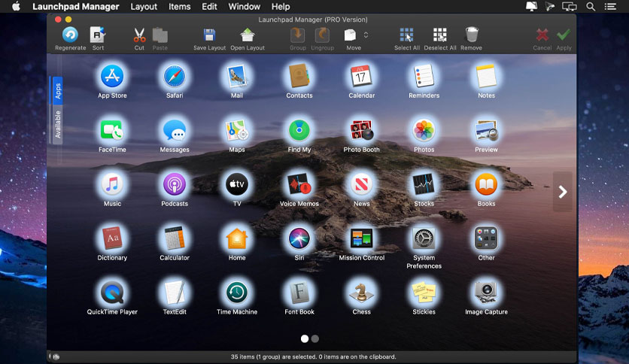The height and width of the screenshot is (364, 629).
Task: Open the Move page stepper arrows
Action: (x=366, y=35)
